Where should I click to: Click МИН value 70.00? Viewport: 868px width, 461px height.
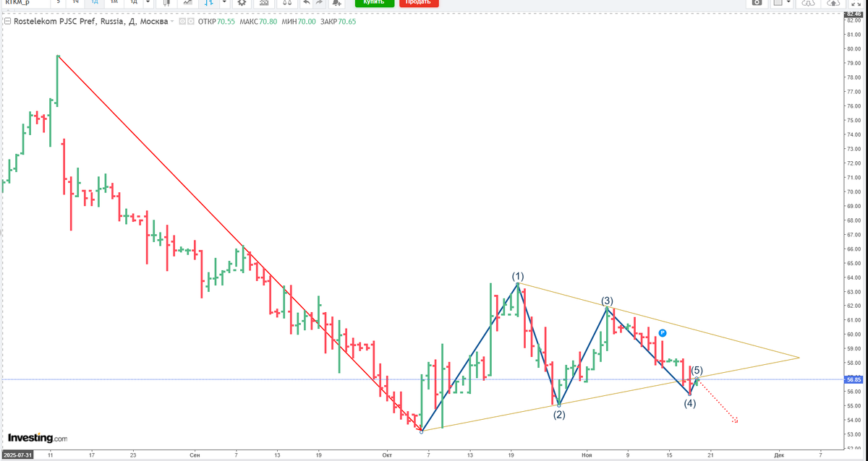(x=307, y=22)
